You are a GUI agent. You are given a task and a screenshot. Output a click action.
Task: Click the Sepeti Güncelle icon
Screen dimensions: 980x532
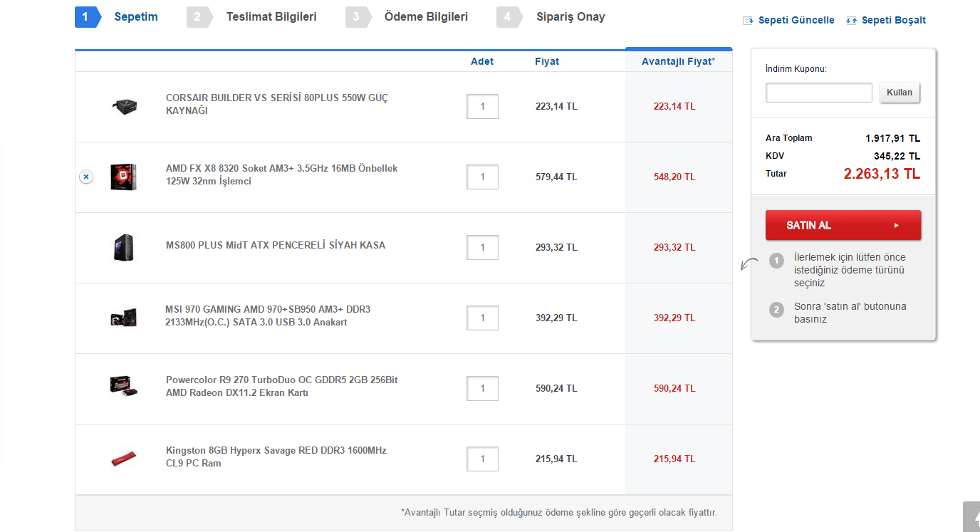pyautogui.click(x=748, y=21)
